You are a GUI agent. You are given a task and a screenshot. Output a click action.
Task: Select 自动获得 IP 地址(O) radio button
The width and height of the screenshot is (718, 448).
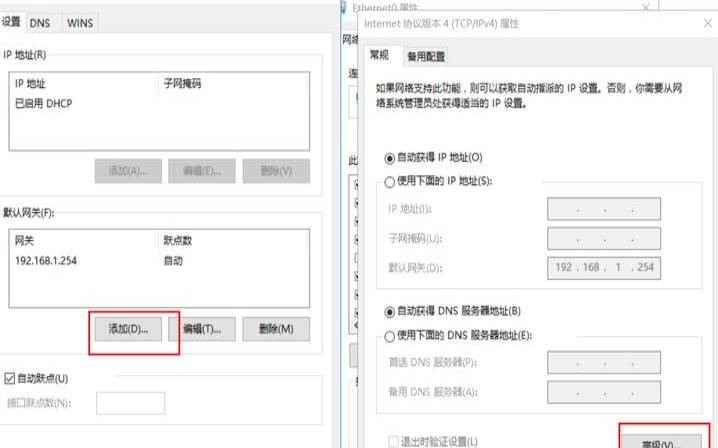click(389, 158)
